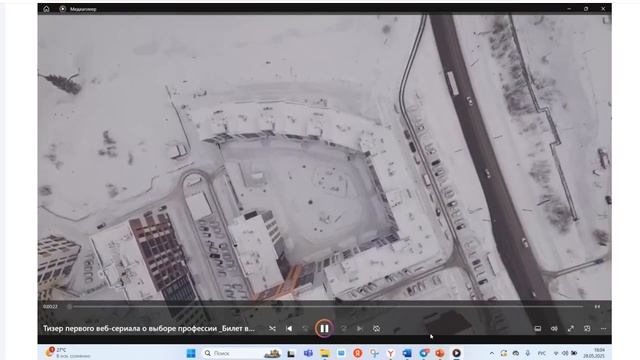The height and width of the screenshot is (360, 640).
Task: Open PowerPoint from the taskbar
Action: pyautogui.click(x=440, y=353)
